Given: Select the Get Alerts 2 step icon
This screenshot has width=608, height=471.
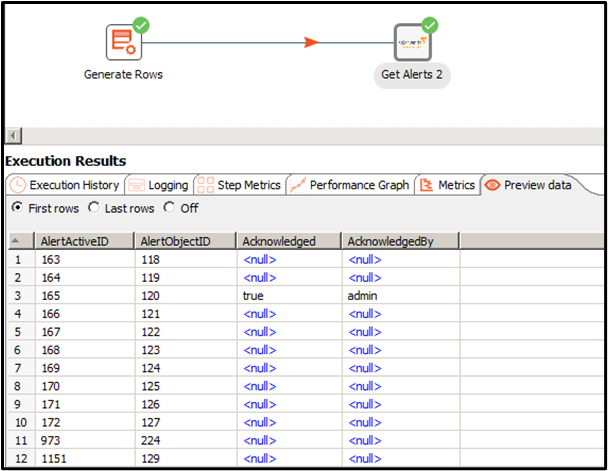Looking at the screenshot, I should coord(411,42).
